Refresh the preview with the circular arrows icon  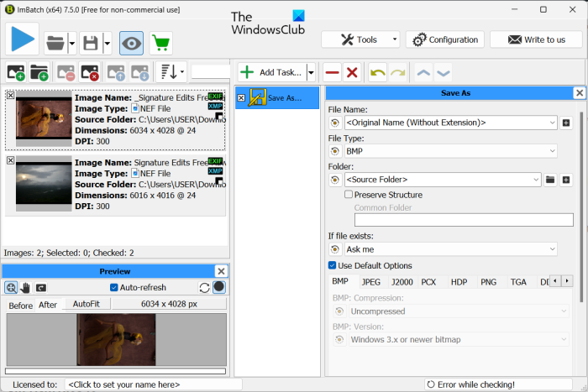point(204,287)
